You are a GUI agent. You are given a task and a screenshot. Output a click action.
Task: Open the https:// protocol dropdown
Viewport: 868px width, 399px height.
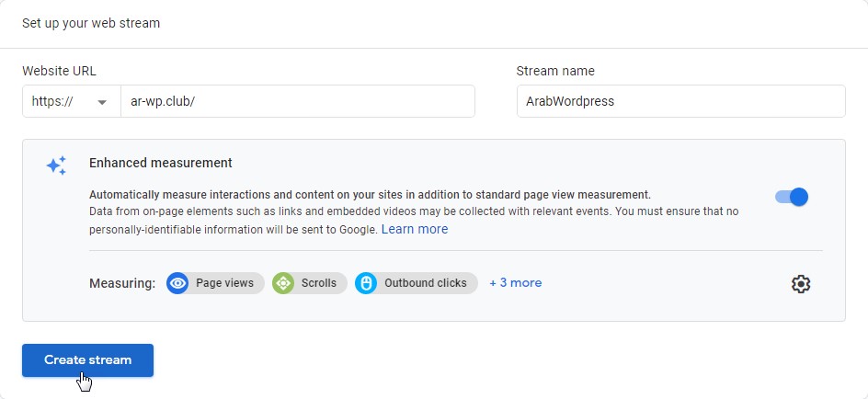tap(71, 102)
